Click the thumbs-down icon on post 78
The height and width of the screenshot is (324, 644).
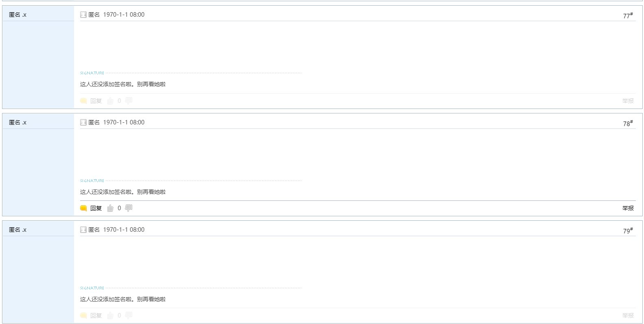point(129,208)
